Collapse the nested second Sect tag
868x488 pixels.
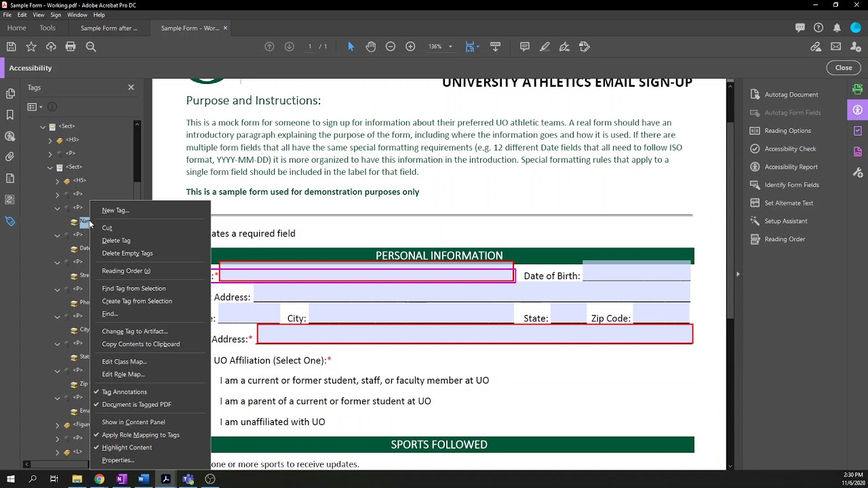50,167
